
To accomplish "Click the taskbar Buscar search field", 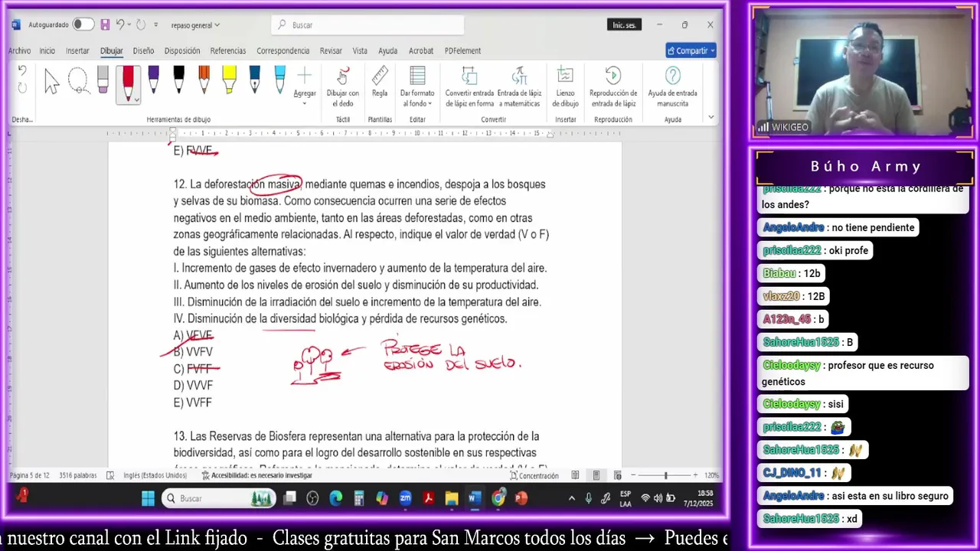I will tap(218, 498).
